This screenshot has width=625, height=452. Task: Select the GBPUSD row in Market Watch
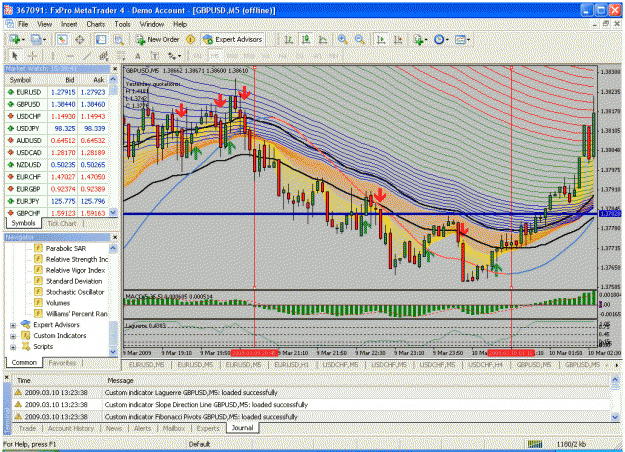[x=57, y=104]
